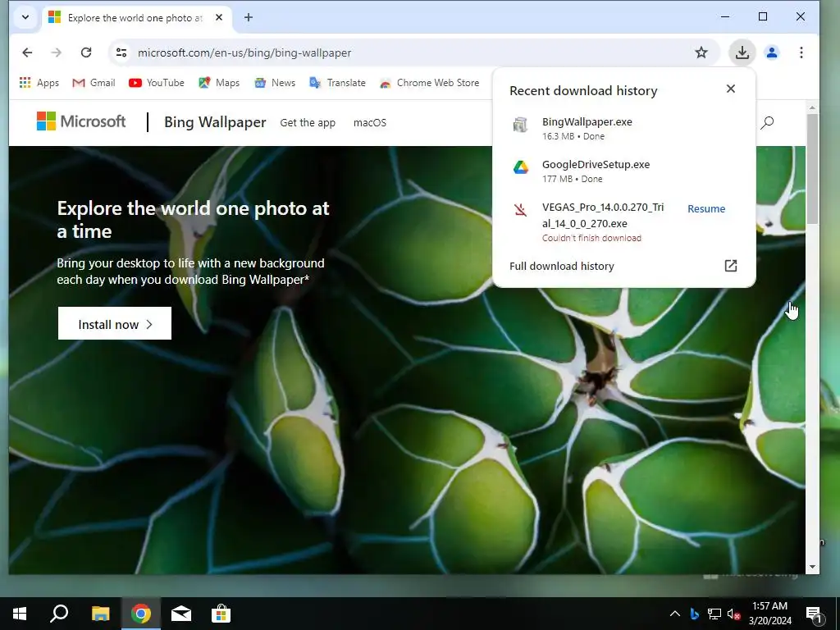Open the Chrome downloads toolbar icon

(742, 52)
